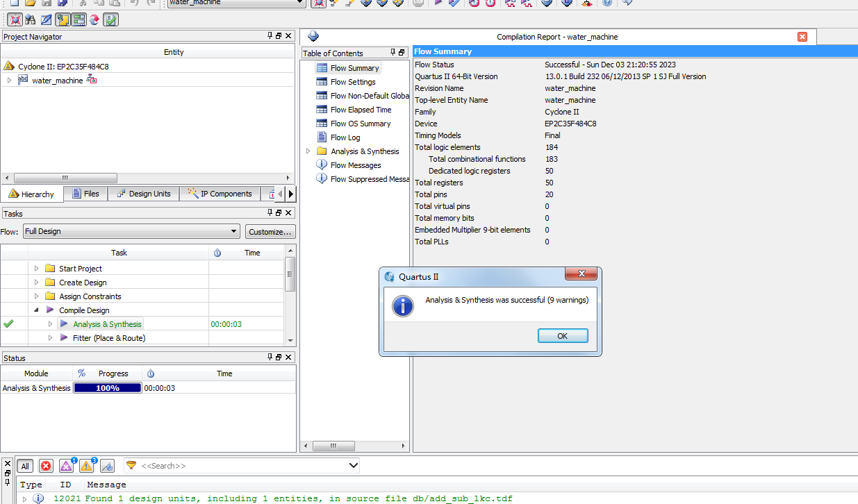Image resolution: width=858 pixels, height=504 pixels.
Task: Toggle the error messages filter
Action: pos(46,466)
